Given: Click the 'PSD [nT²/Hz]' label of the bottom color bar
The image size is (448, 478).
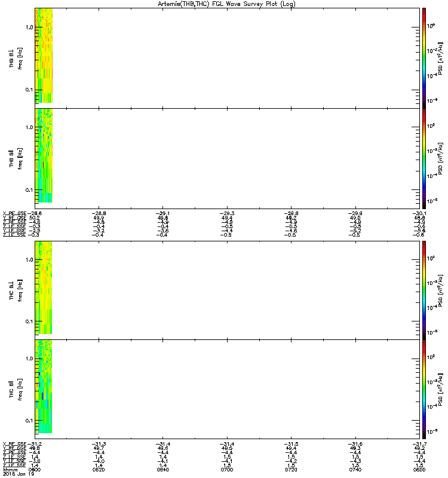Looking at the screenshot, I should (440, 390).
